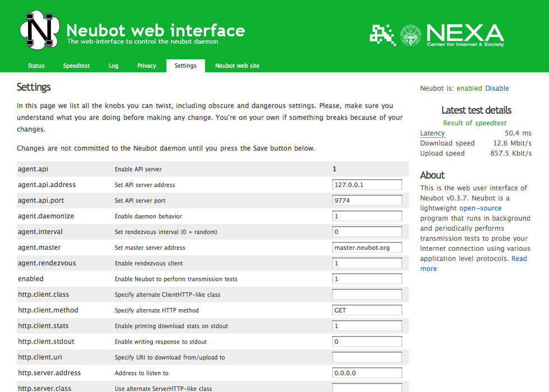The image size is (549, 392).
Task: Click the agent.api.port field showing 9774
Action: pyautogui.click(x=366, y=200)
